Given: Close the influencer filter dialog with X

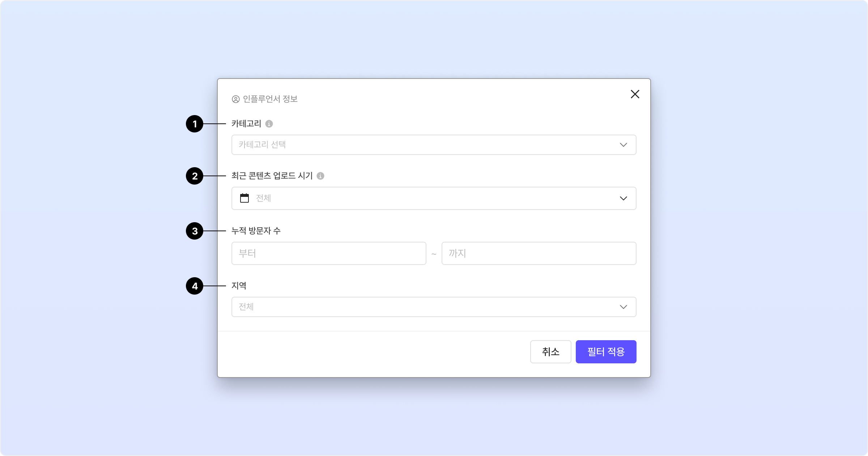Looking at the screenshot, I should coord(635,94).
